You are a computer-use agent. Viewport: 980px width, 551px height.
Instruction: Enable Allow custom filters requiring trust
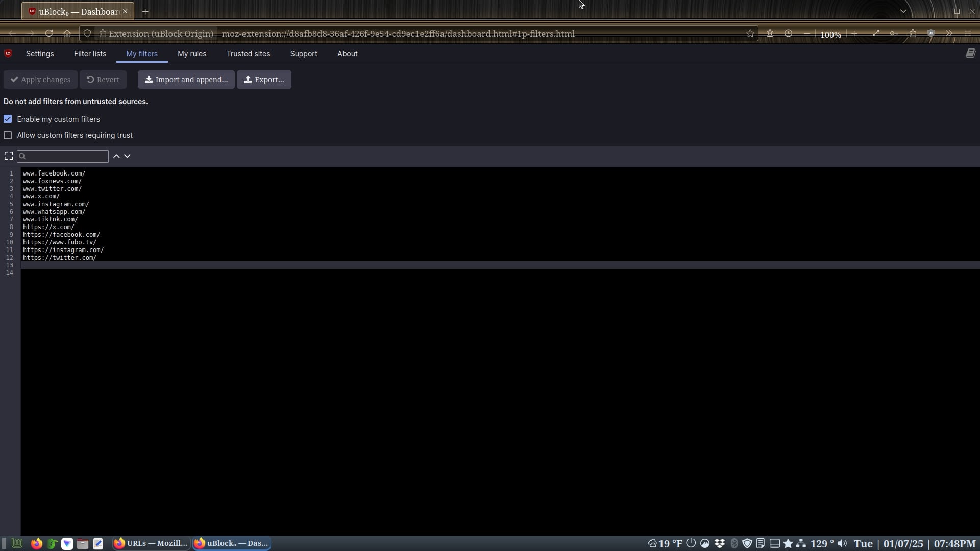pyautogui.click(x=8, y=135)
